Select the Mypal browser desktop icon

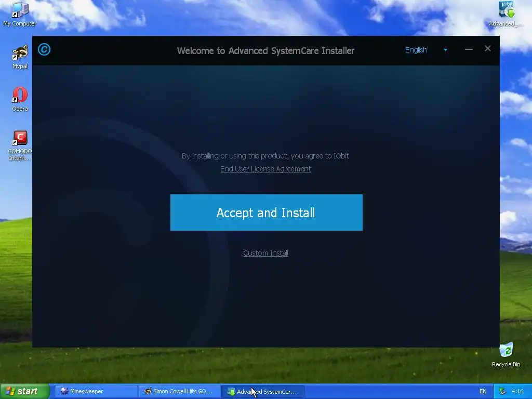[x=20, y=57]
